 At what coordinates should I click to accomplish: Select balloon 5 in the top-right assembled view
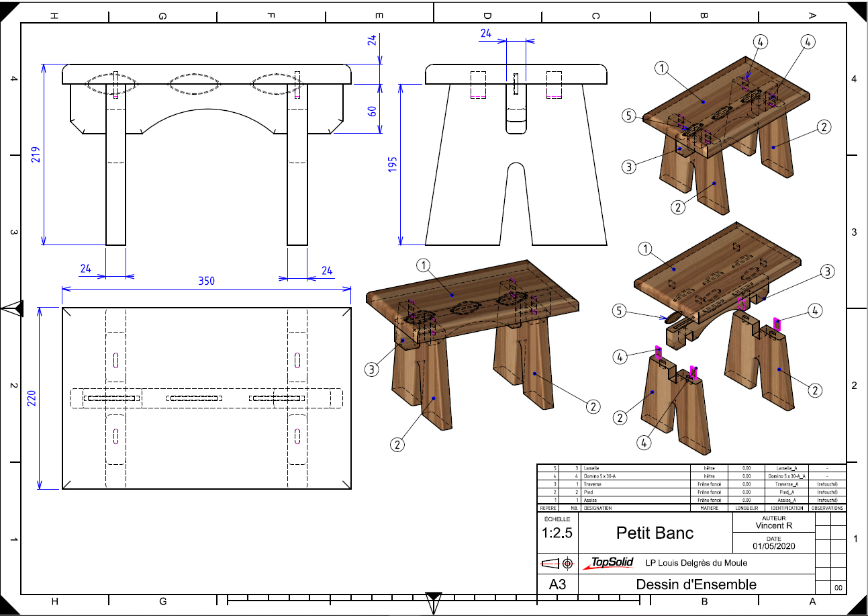pyautogui.click(x=629, y=116)
